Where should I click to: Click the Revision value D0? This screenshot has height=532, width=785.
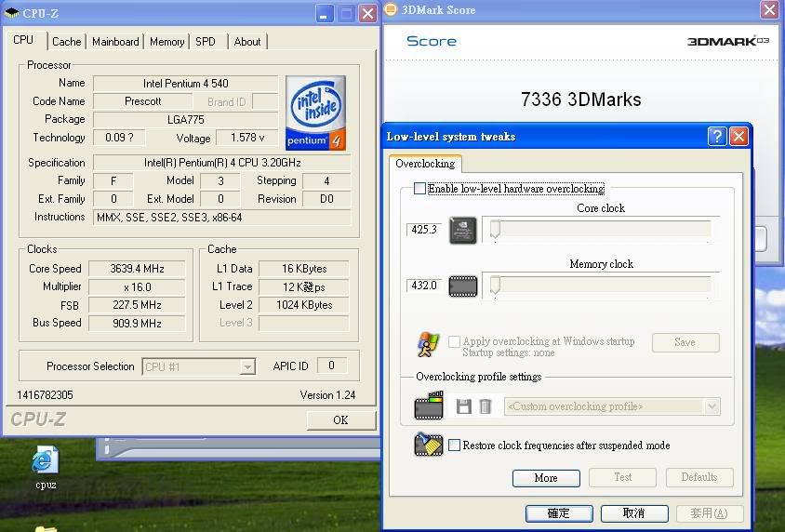[326, 199]
